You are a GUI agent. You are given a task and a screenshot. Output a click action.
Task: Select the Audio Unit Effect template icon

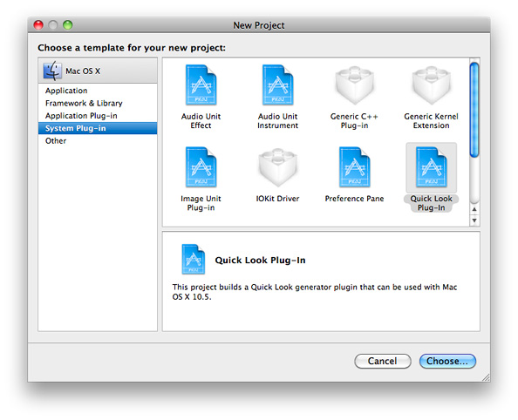tap(201, 85)
